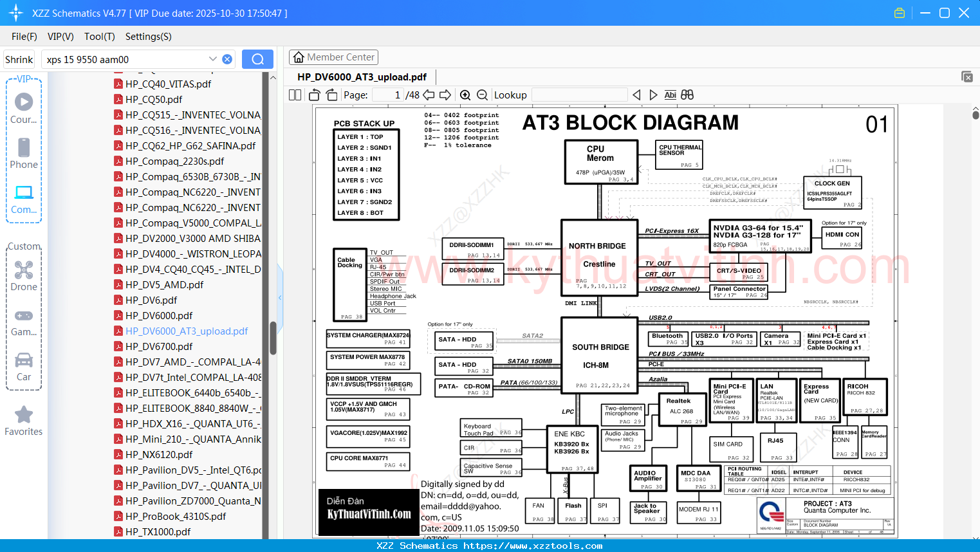Open HP_Pavilion_ZD7000_Quanta file
Screen dimensions: 980x552
(187, 501)
